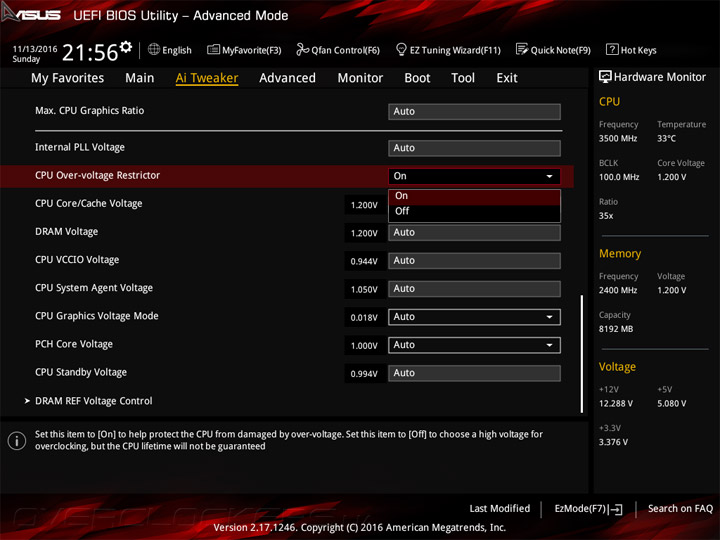Click the CPU VCCIO Voltage Auto field

tap(474, 261)
